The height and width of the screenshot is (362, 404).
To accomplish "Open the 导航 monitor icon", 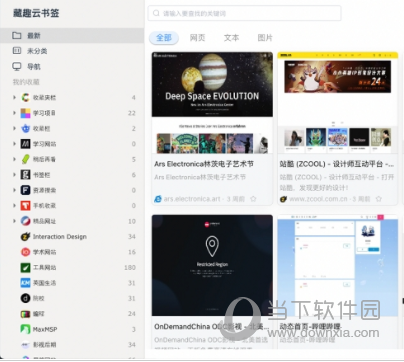I will pyautogui.click(x=17, y=66).
